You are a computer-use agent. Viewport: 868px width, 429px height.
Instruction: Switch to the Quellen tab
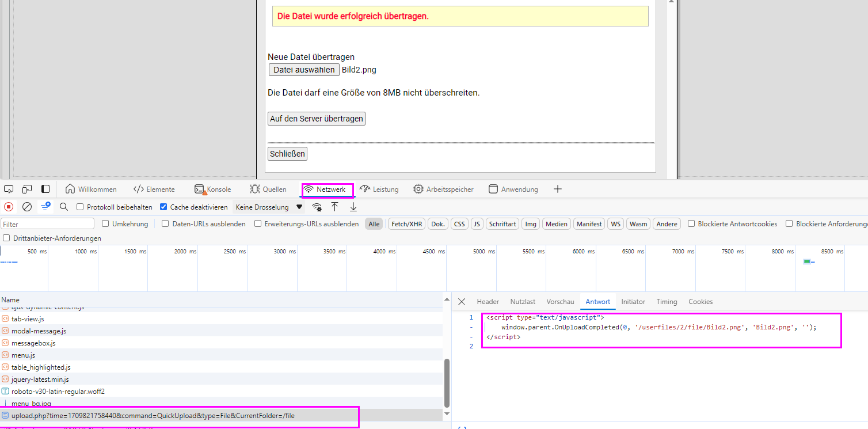(268, 189)
